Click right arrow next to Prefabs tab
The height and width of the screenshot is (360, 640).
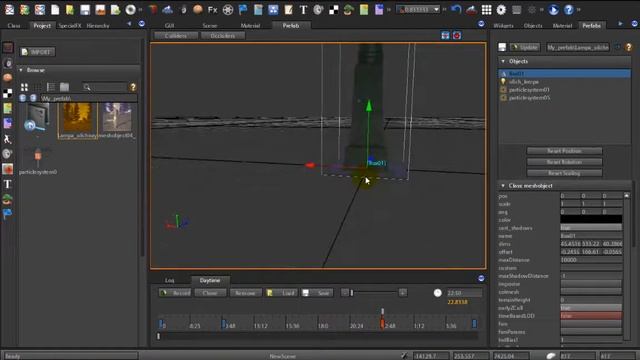coord(620,24)
